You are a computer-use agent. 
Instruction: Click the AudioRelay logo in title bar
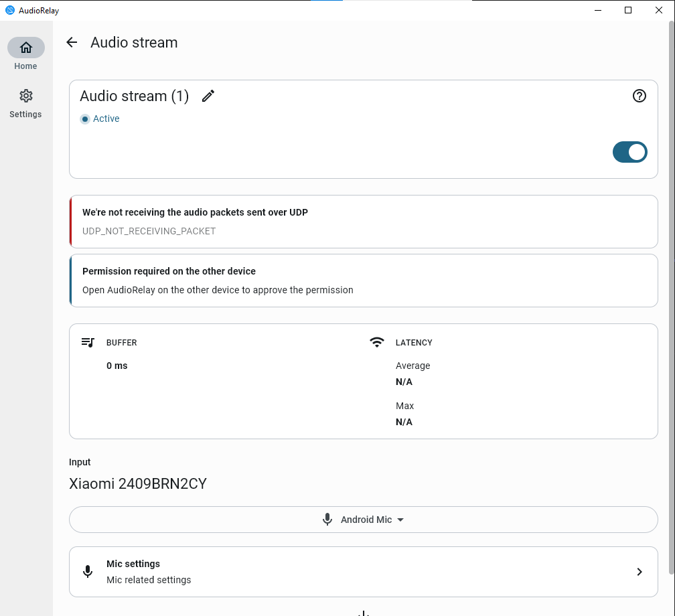click(x=9, y=10)
